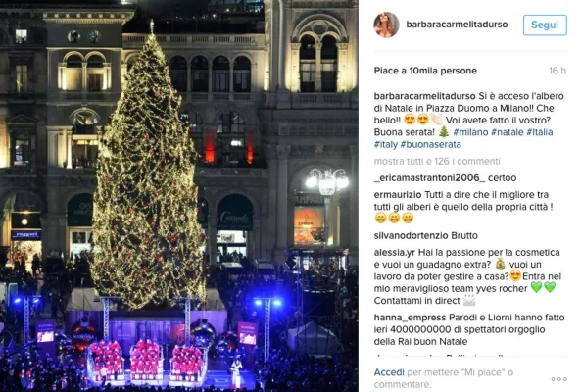Open the #natale hashtag

508,132
